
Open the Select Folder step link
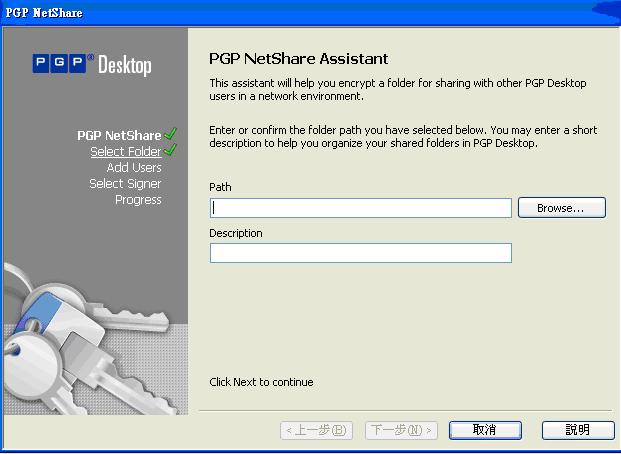pos(125,151)
